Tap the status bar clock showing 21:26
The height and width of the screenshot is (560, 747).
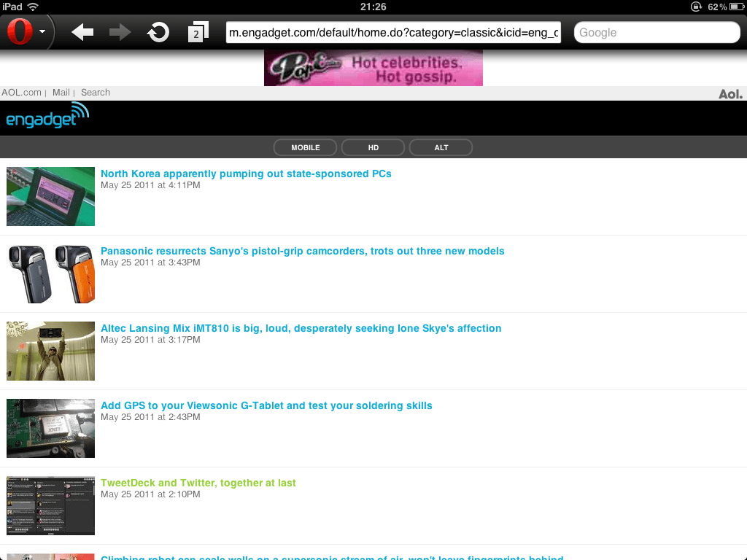pos(373,7)
